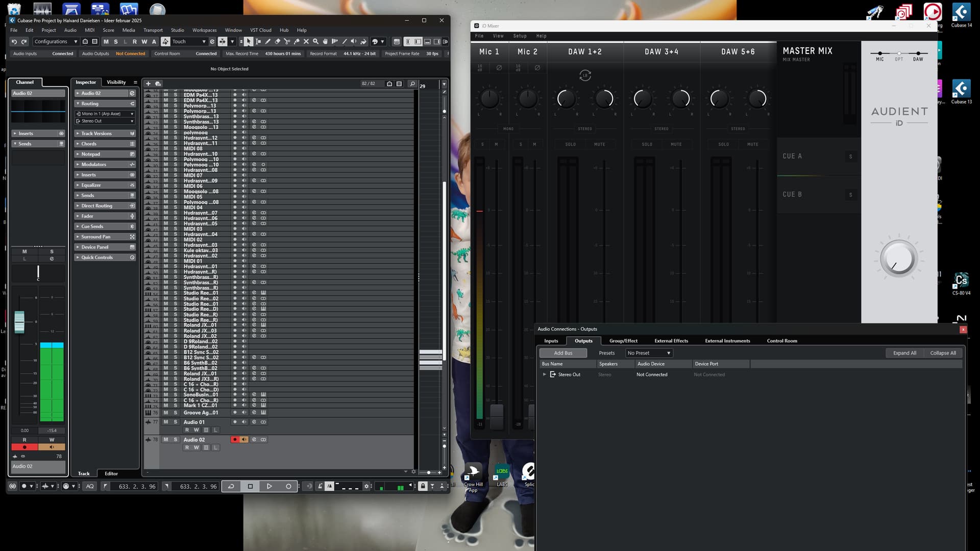Image resolution: width=980 pixels, height=551 pixels.
Task: Toggle monitor on Audio 02 track
Action: 244,440
